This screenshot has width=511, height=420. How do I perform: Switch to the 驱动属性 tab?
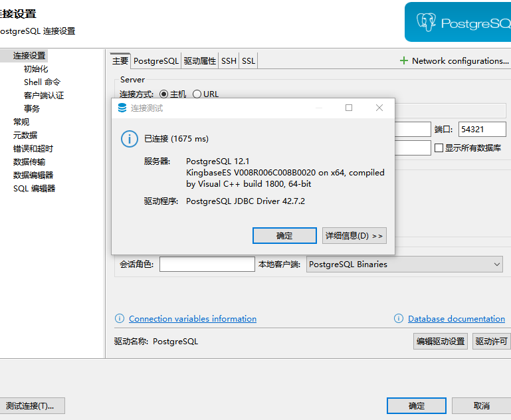click(x=200, y=61)
